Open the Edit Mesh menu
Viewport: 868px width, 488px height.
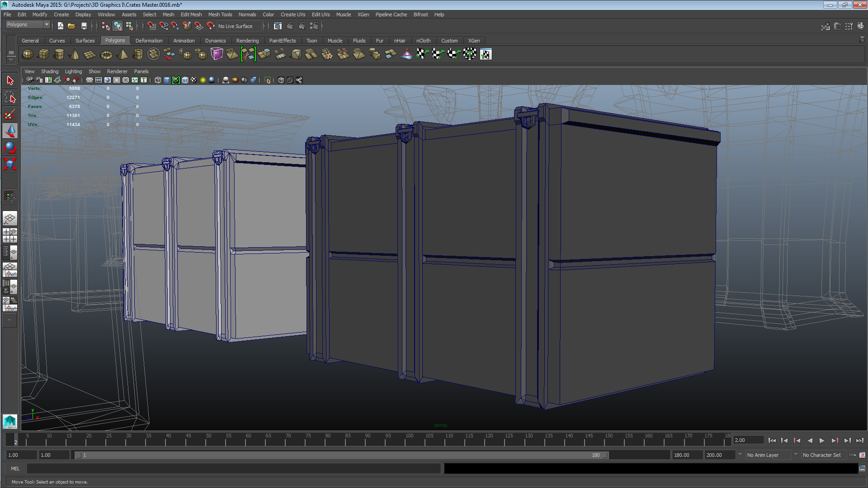[x=191, y=14]
